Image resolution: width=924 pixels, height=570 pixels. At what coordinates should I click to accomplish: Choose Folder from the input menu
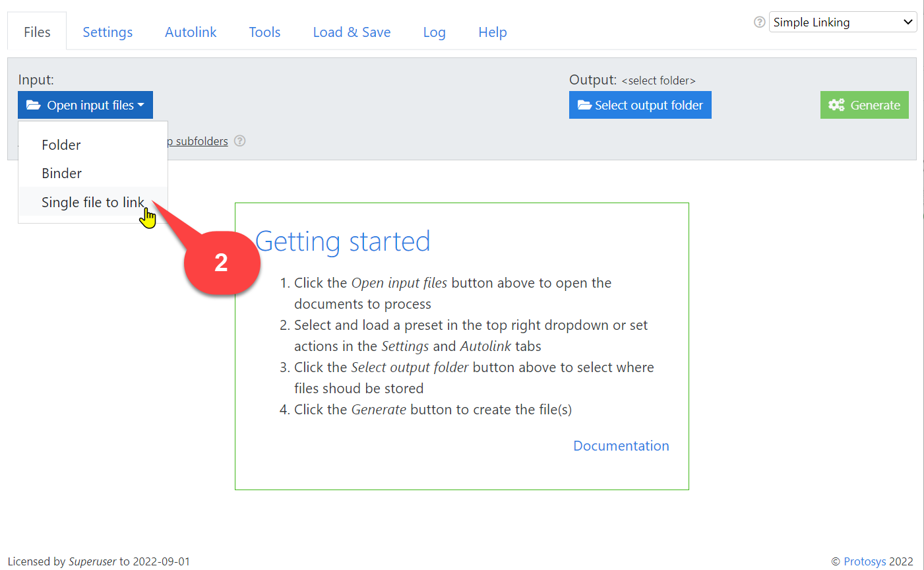[x=61, y=145]
